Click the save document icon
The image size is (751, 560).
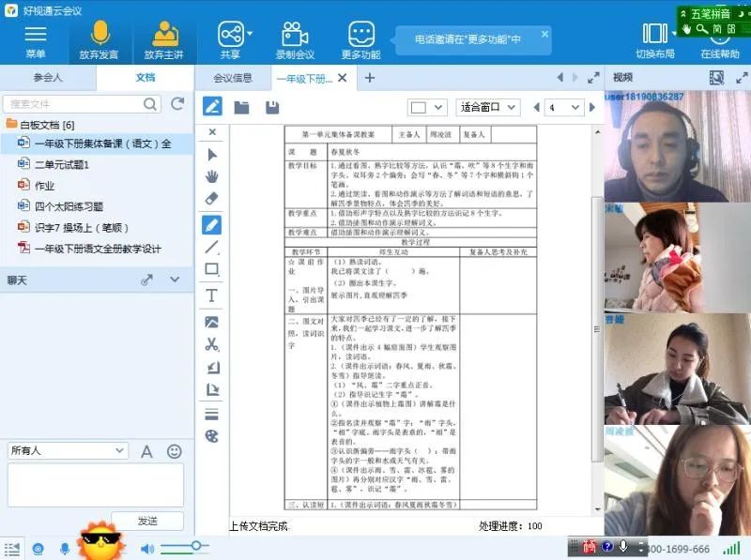click(272, 107)
